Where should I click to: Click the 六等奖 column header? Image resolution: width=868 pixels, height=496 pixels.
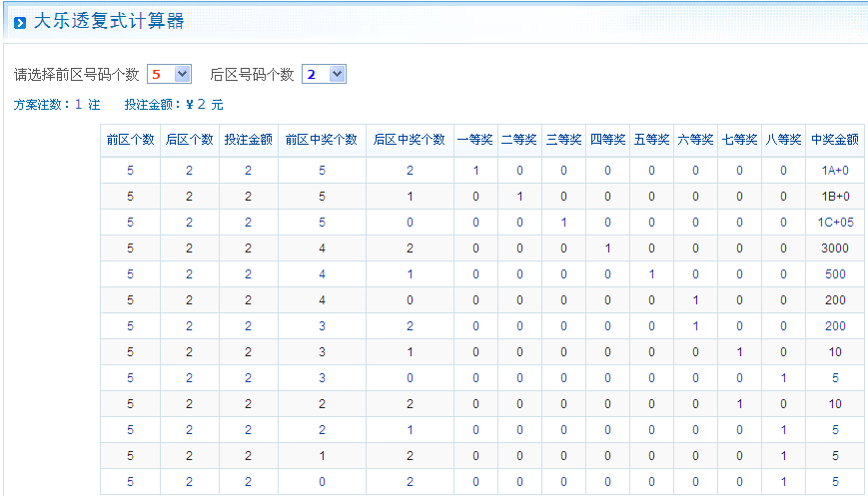coord(695,140)
